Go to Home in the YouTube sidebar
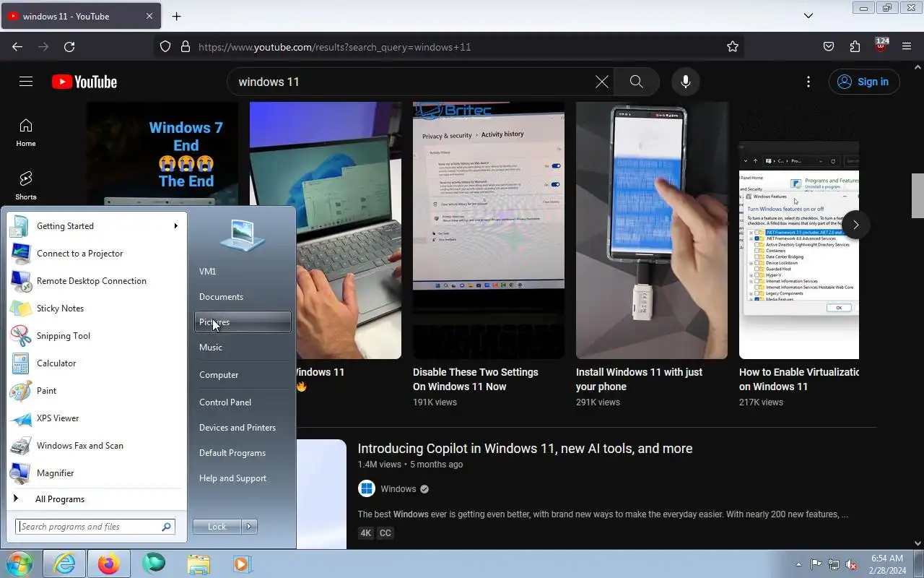Viewport: 924px width, 578px height. (x=26, y=132)
